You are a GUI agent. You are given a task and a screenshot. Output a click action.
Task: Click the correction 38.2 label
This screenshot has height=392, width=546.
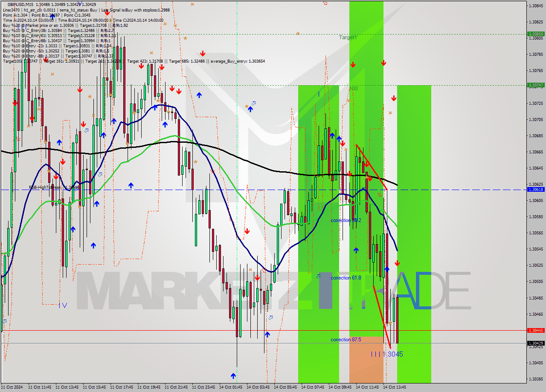[346, 220]
